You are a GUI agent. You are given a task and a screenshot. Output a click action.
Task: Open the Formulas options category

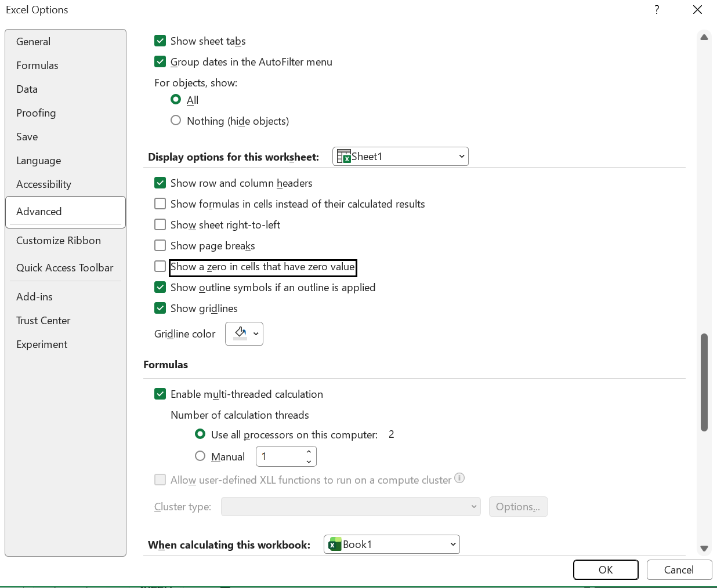66,66
